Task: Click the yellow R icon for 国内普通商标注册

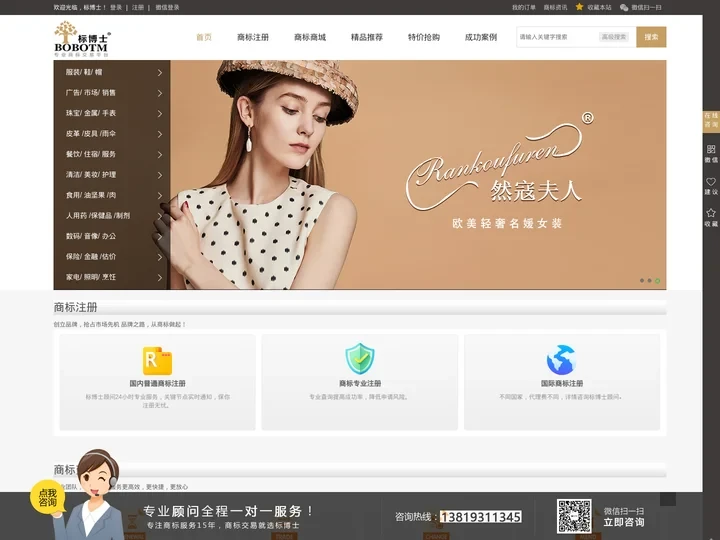Action: point(158,361)
